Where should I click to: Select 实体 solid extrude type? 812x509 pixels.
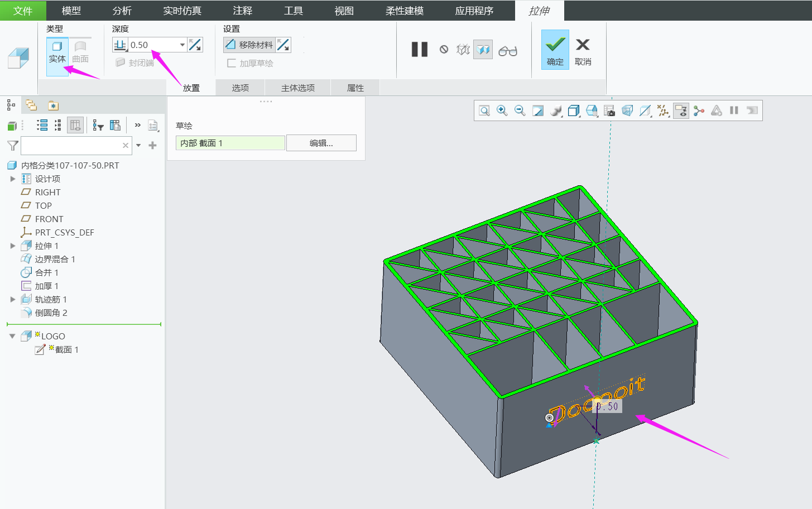(57, 52)
